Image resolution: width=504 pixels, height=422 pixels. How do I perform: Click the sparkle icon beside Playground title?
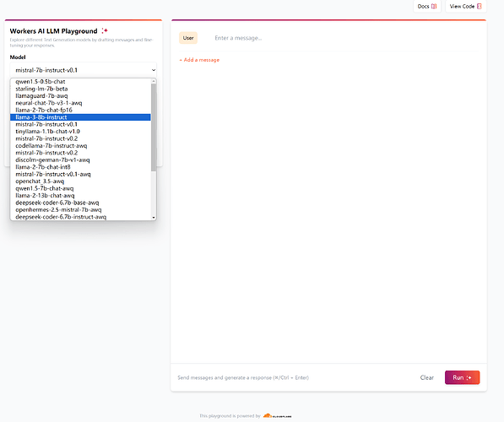pyautogui.click(x=105, y=31)
